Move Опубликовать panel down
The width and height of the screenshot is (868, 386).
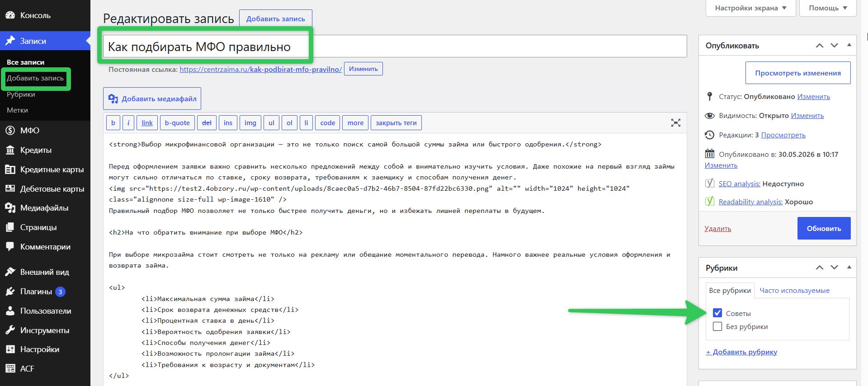pyautogui.click(x=835, y=45)
